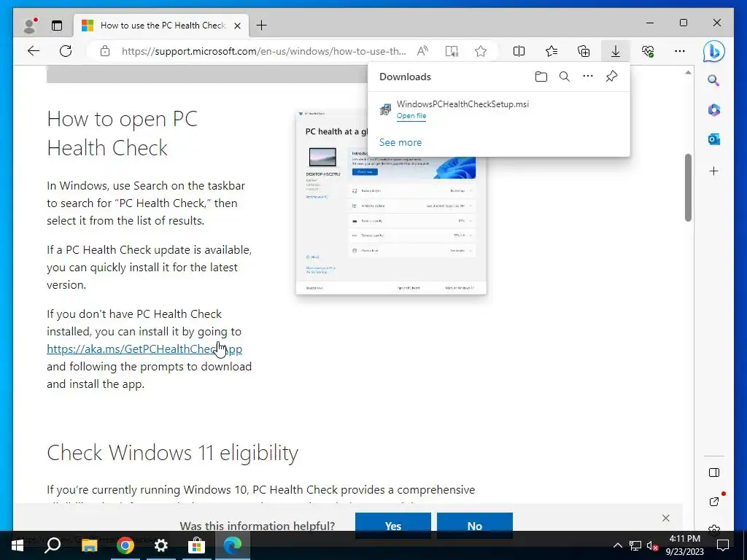This screenshot has width=747, height=560.
Task: Search downloads magnifier icon
Action: 565,77
